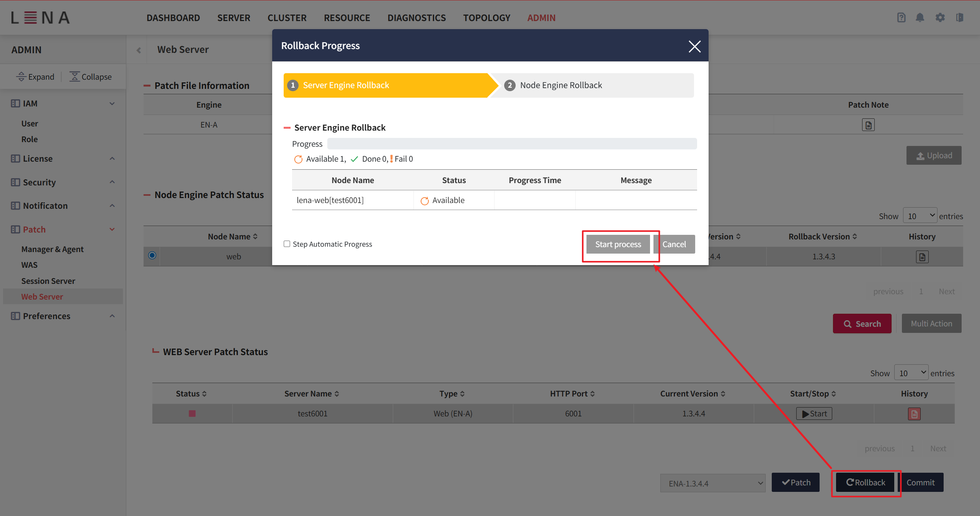Click the Start process button
980x516 pixels.
point(618,244)
